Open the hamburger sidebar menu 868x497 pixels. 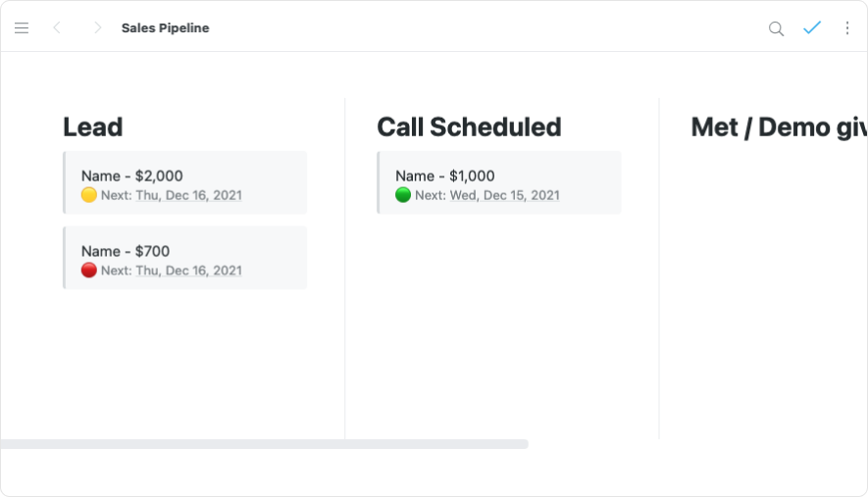click(22, 28)
